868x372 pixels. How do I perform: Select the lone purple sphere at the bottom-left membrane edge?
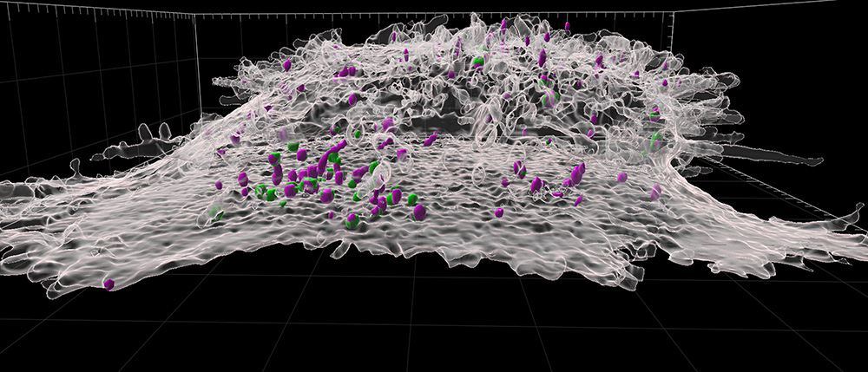(109, 284)
